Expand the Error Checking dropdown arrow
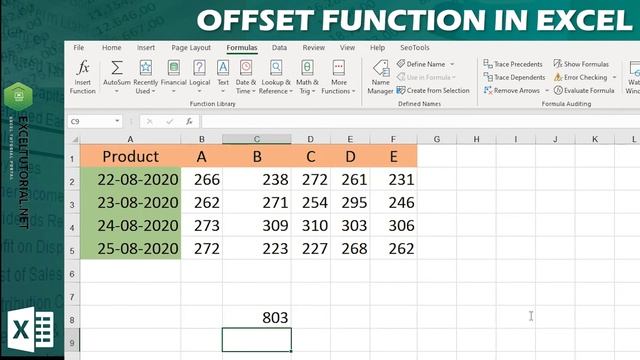Screen dimensions: 640x360 (614, 78)
